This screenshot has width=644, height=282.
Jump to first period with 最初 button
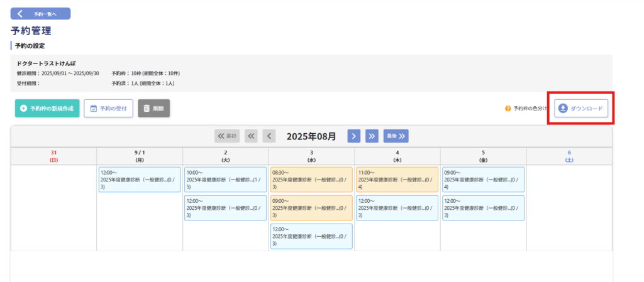(x=227, y=136)
